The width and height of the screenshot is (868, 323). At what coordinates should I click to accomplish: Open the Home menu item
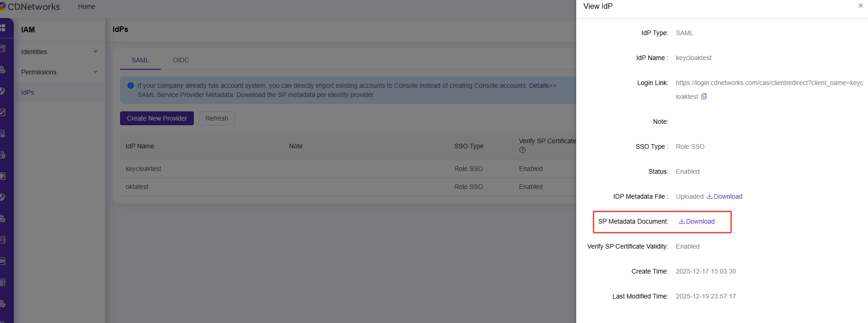coord(86,6)
